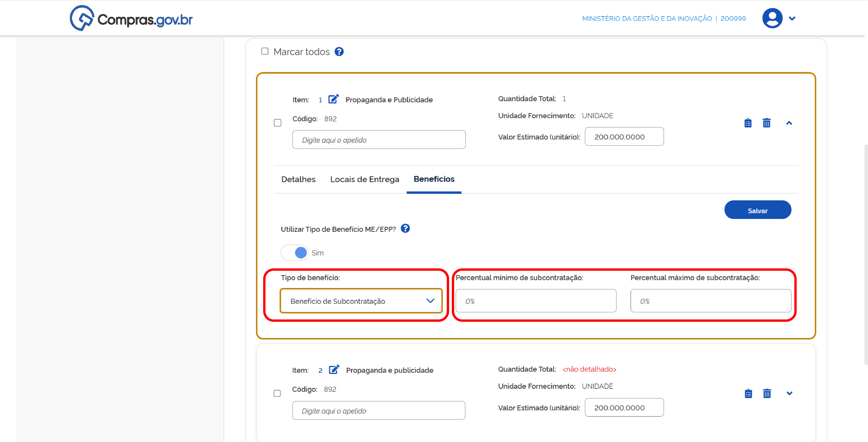Click item 2 Valor Estimado field
Image resolution: width=868 pixels, height=442 pixels.
tap(624, 407)
